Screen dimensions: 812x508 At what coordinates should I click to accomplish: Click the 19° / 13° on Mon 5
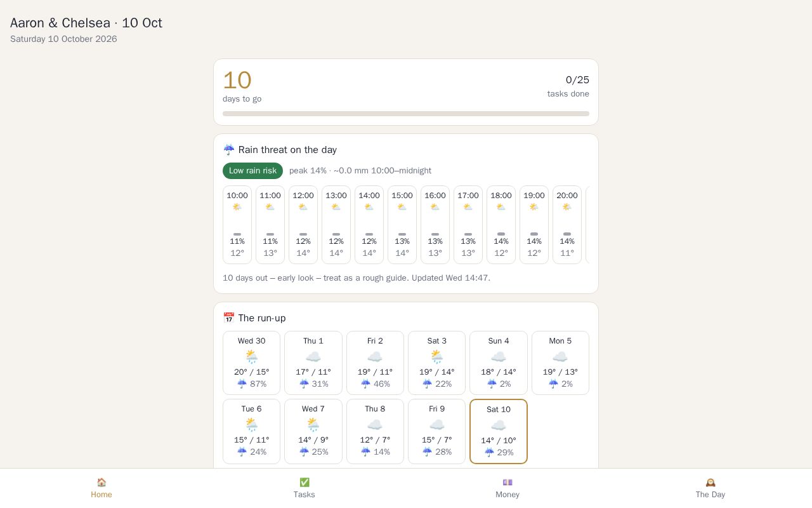(560, 372)
